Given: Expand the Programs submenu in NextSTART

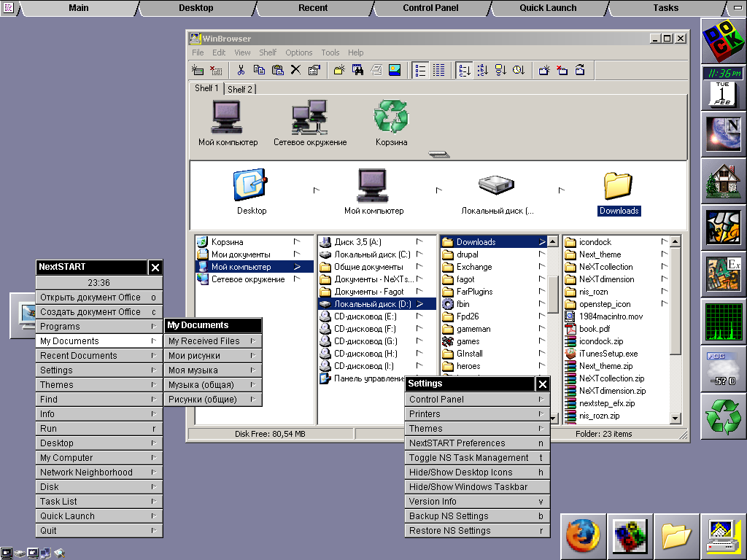Looking at the screenshot, I should click(x=98, y=326).
